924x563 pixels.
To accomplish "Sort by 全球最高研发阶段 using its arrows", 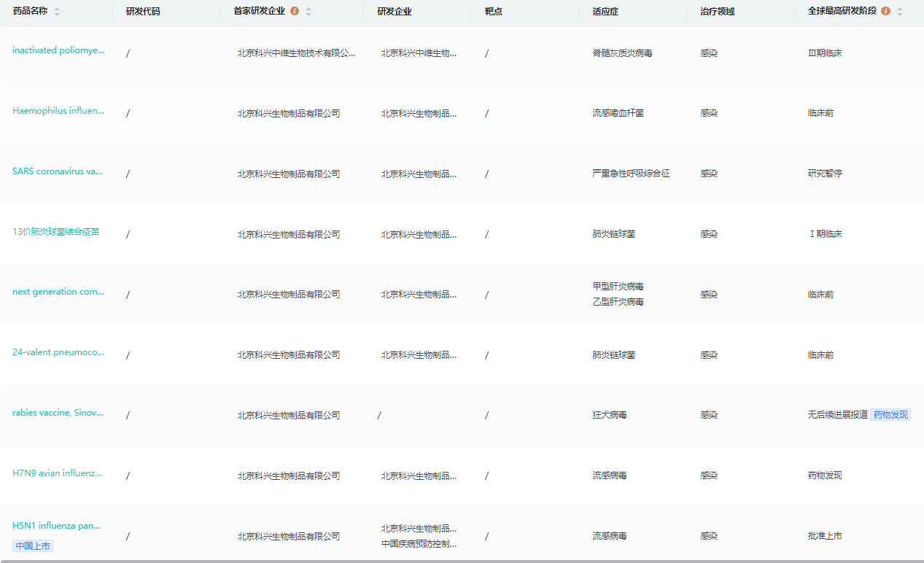I will 899,12.
